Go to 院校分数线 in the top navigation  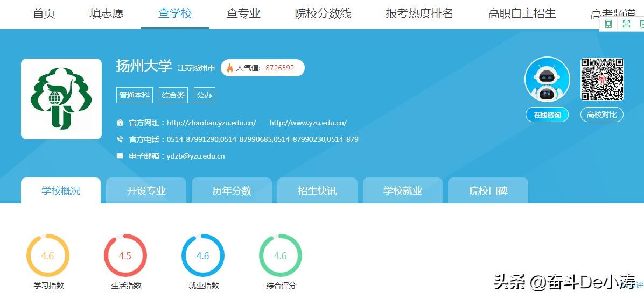tap(323, 13)
